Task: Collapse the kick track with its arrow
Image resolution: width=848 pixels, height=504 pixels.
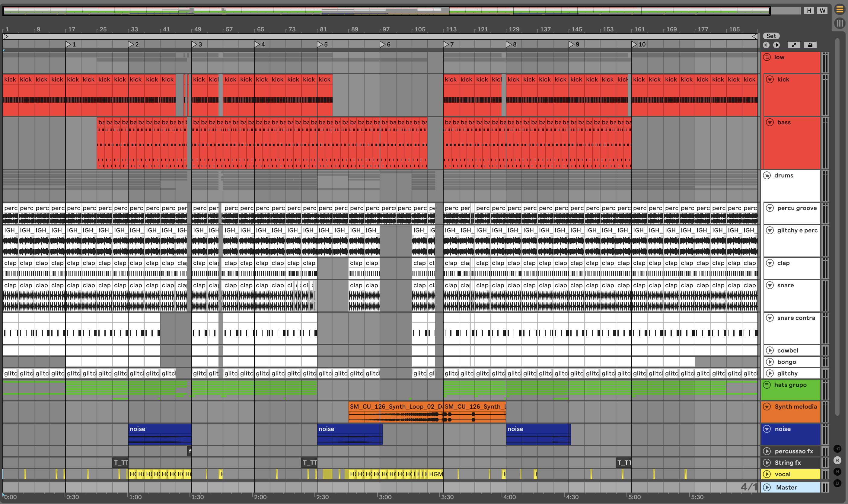Action: tap(770, 79)
